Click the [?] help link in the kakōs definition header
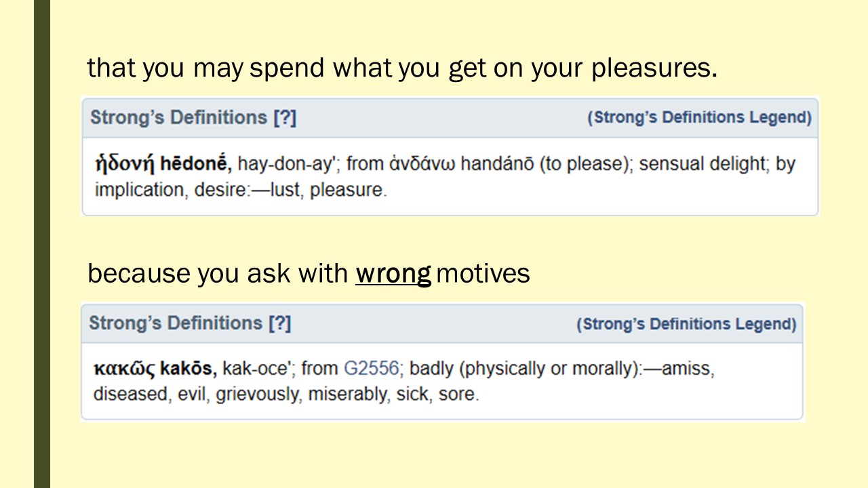 279,323
